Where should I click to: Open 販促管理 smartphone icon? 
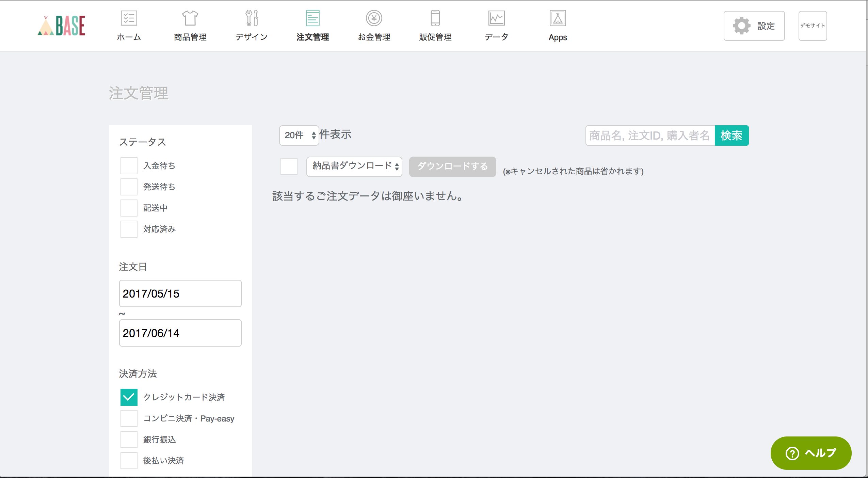pyautogui.click(x=435, y=18)
